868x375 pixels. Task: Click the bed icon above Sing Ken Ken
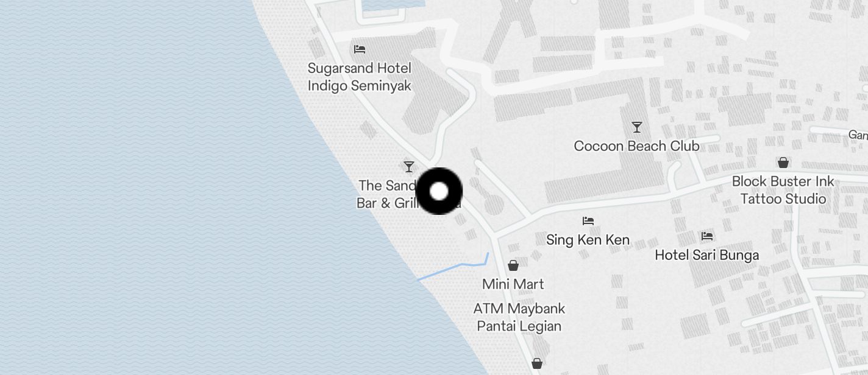[x=588, y=220]
